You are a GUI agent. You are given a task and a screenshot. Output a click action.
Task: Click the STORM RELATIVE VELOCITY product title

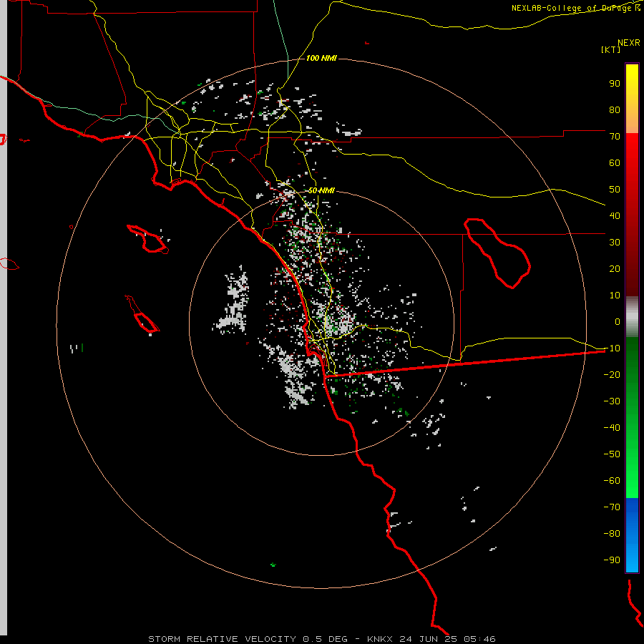click(x=222, y=639)
